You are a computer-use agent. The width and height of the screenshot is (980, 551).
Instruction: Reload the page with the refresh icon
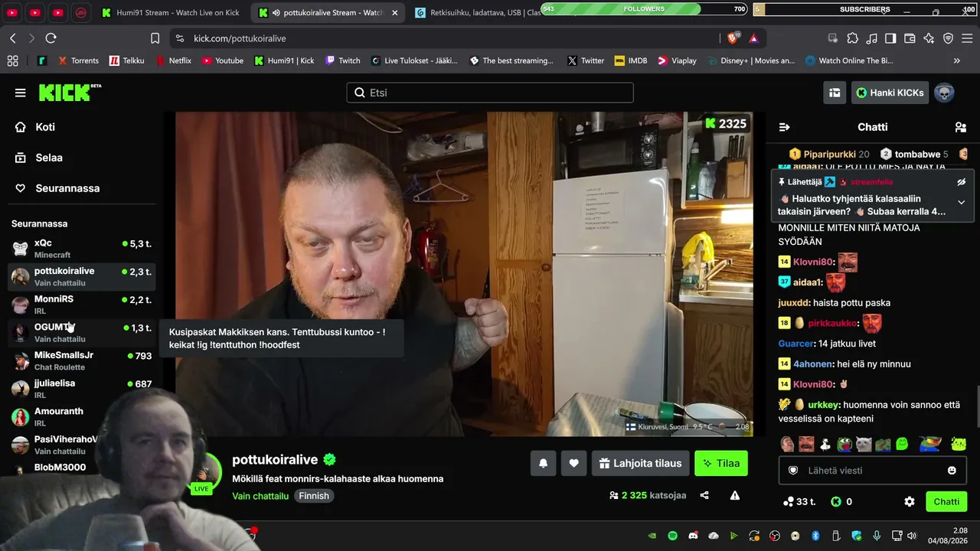[51, 38]
